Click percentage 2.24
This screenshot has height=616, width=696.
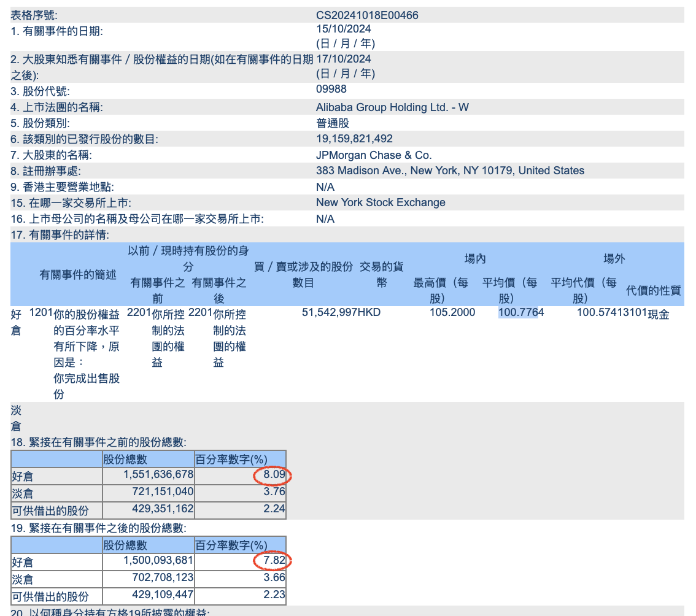[274, 509]
